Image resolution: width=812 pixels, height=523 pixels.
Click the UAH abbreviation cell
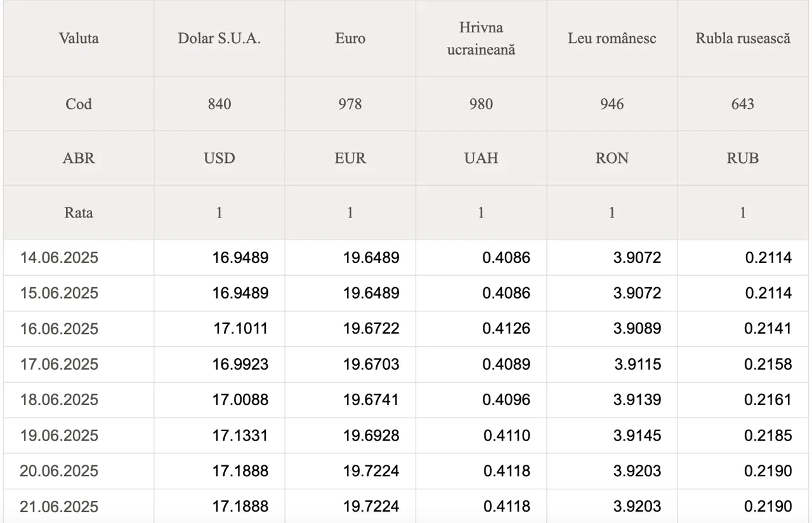click(x=481, y=158)
